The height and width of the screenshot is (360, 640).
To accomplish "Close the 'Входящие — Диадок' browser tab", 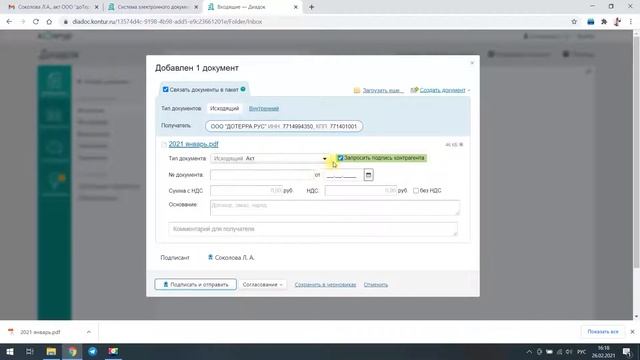I will (x=296, y=7).
